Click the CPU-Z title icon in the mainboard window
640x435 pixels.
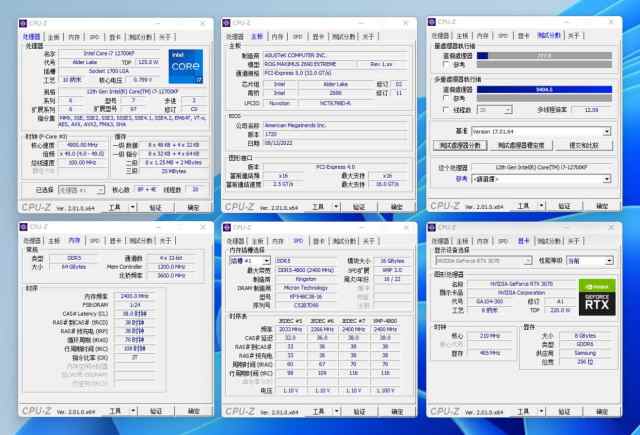tap(227, 23)
